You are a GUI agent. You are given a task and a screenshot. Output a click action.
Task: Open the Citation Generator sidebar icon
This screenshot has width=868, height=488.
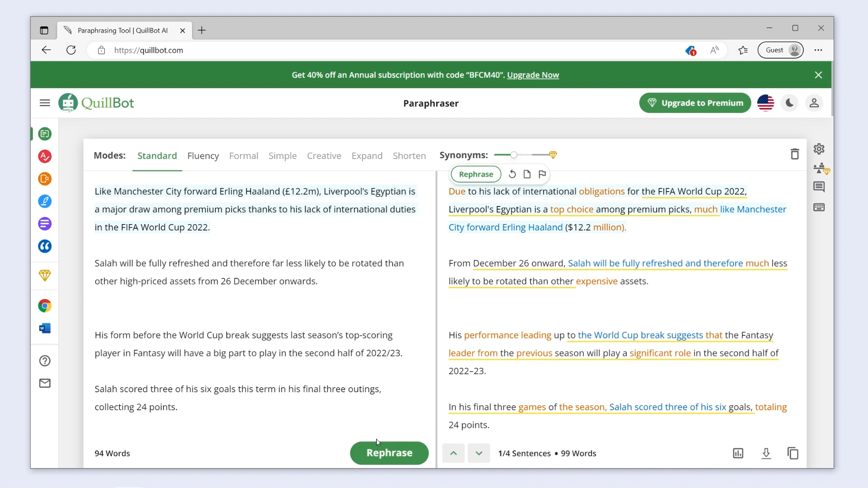pyautogui.click(x=45, y=246)
